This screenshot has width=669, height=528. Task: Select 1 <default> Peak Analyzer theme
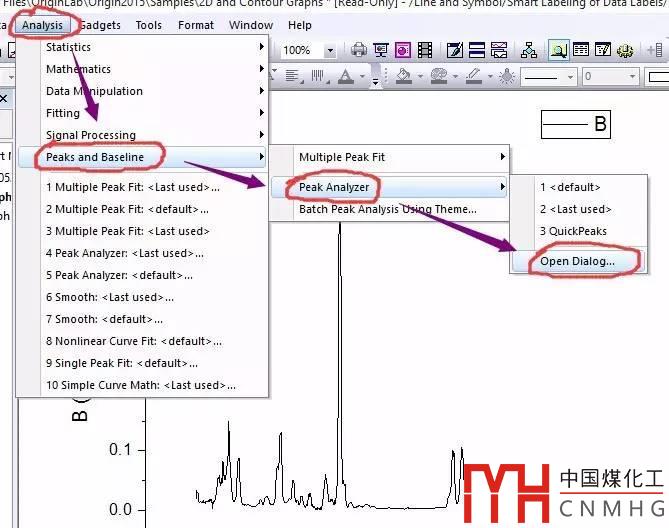coord(579,187)
